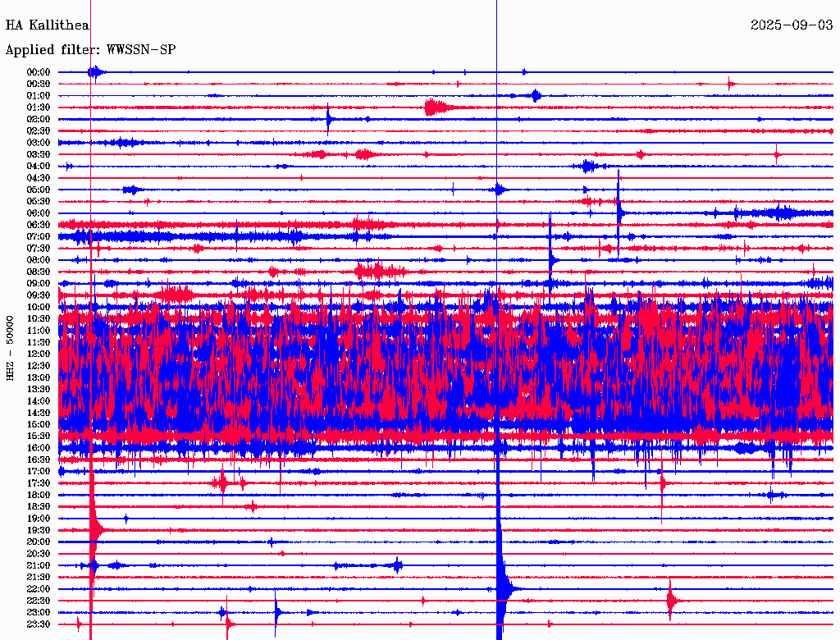The image size is (840, 640).
Task: Click the HHZ - 50000 axis label
Action: [x=10, y=349]
